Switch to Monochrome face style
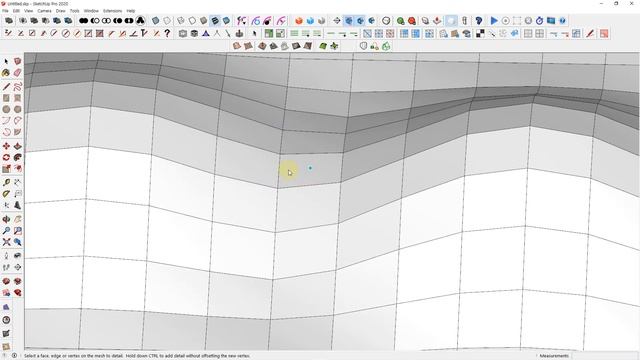 [x=227, y=20]
